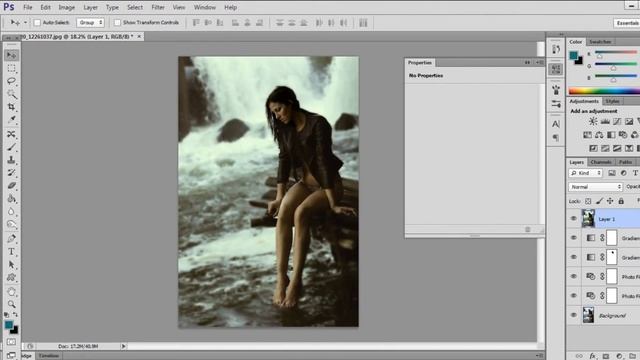Image resolution: width=640 pixels, height=360 pixels.
Task: Select the Quick Selection tool
Action: point(11,94)
